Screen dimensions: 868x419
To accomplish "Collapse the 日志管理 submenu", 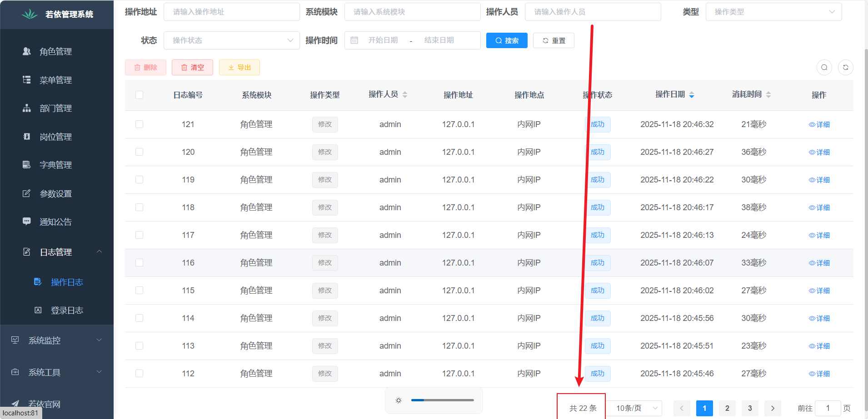I will point(99,251).
